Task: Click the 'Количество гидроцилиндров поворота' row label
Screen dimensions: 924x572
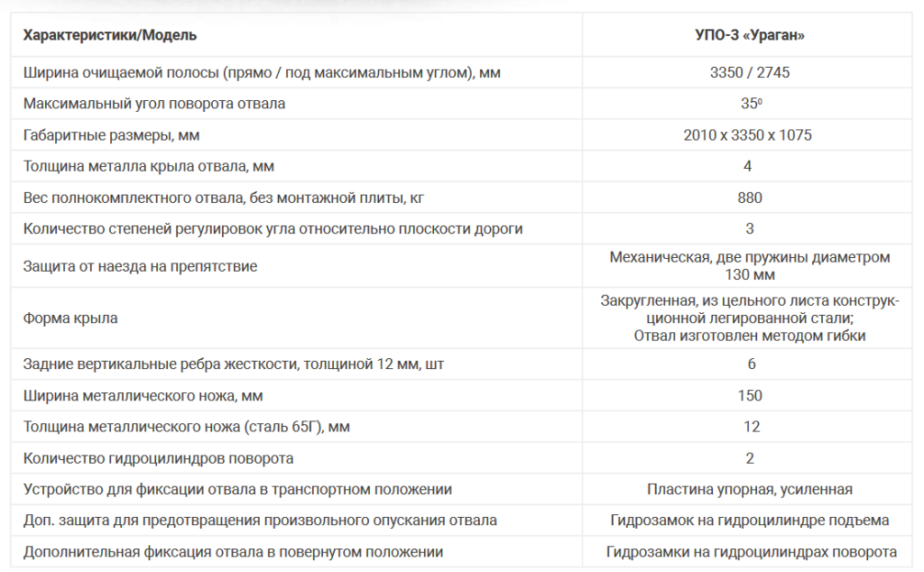Action: pos(158,458)
